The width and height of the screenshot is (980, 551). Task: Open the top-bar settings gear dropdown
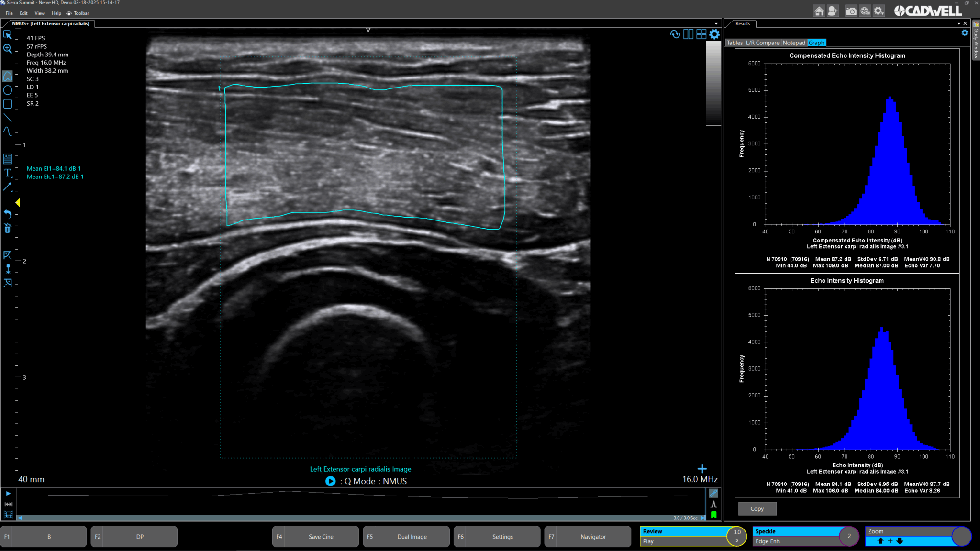click(879, 11)
